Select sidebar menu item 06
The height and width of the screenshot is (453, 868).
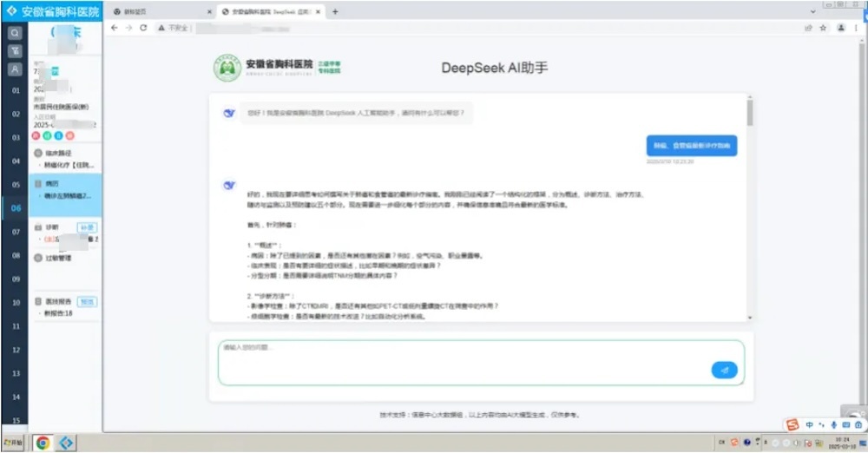[x=16, y=208]
